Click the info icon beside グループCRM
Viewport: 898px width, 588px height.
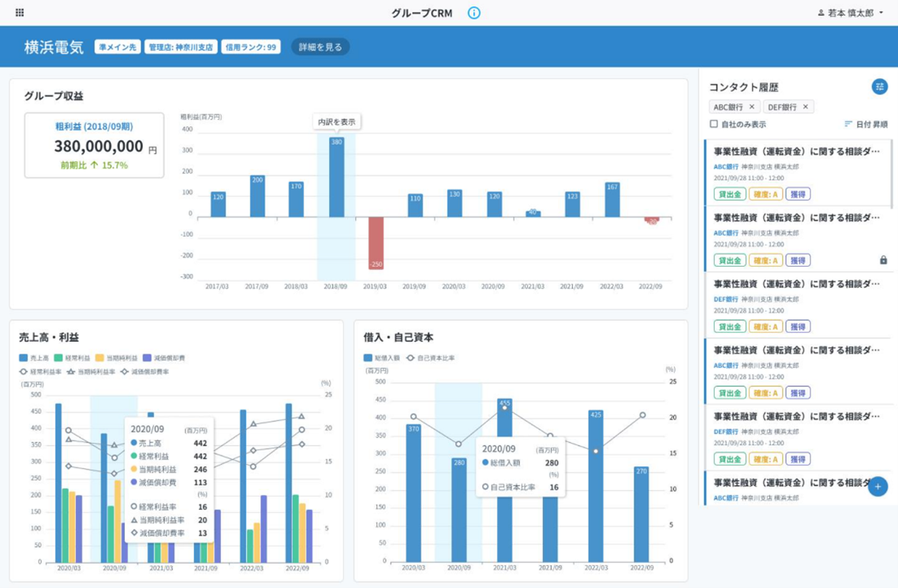coord(473,13)
